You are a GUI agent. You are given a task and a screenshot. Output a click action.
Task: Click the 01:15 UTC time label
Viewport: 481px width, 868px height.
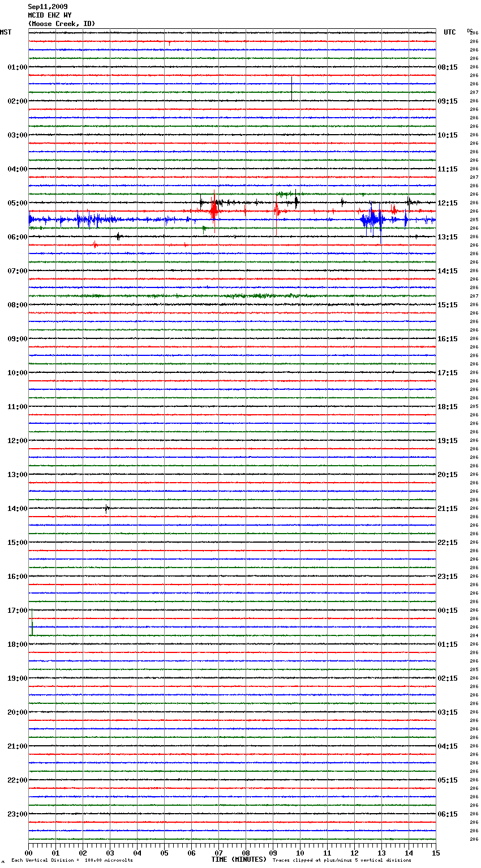pos(448,644)
